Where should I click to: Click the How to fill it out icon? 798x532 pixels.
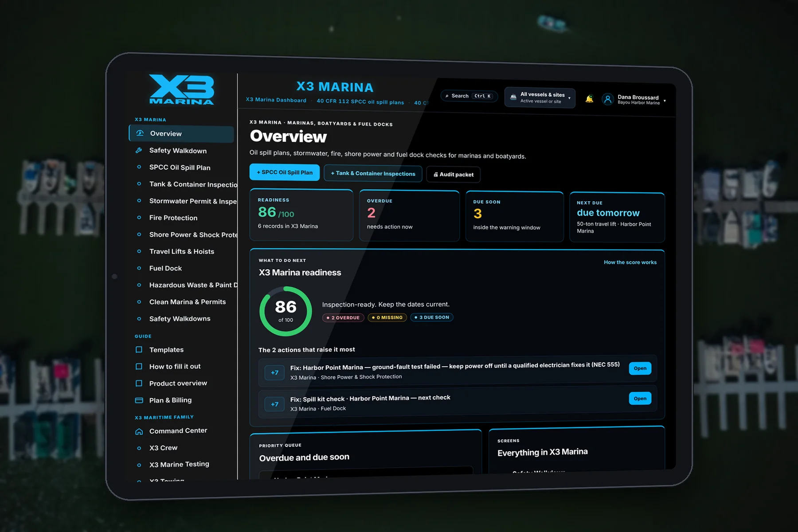click(139, 366)
